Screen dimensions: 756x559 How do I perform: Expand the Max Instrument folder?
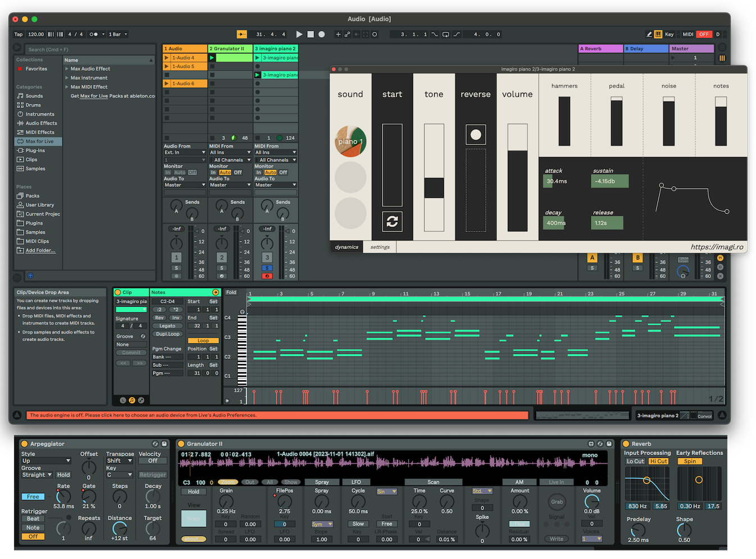click(x=67, y=78)
